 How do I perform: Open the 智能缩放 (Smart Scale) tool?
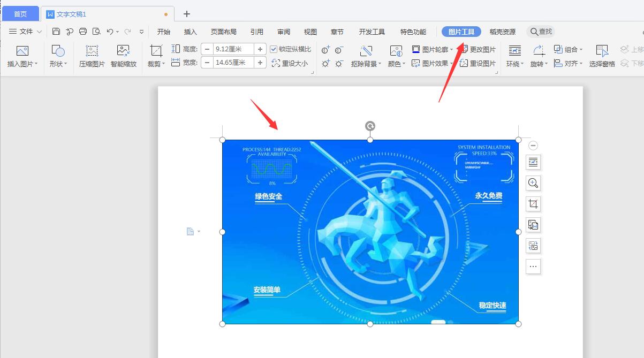coord(123,56)
